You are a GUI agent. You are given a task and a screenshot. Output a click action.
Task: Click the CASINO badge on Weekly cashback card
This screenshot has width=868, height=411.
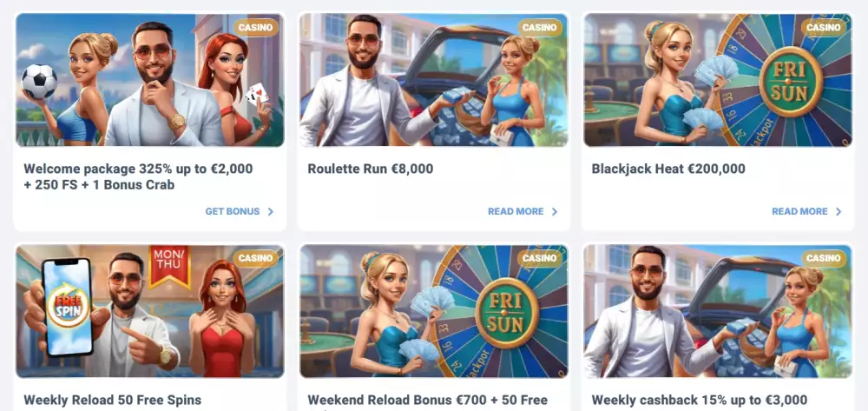coord(824,258)
